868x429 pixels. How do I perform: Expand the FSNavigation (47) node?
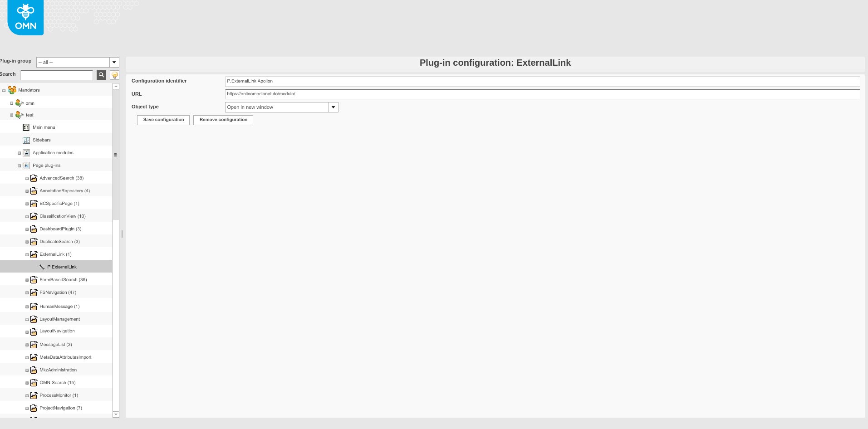(27, 293)
